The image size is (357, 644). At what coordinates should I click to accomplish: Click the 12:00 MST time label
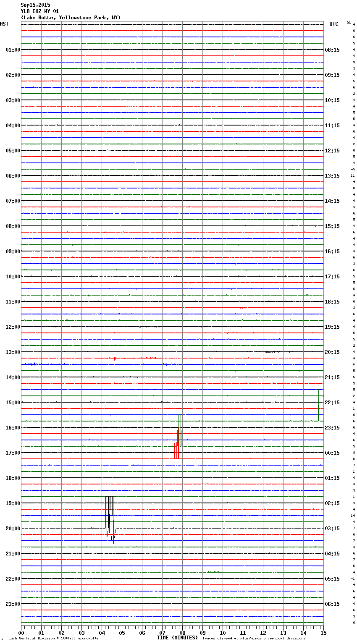tap(13, 327)
